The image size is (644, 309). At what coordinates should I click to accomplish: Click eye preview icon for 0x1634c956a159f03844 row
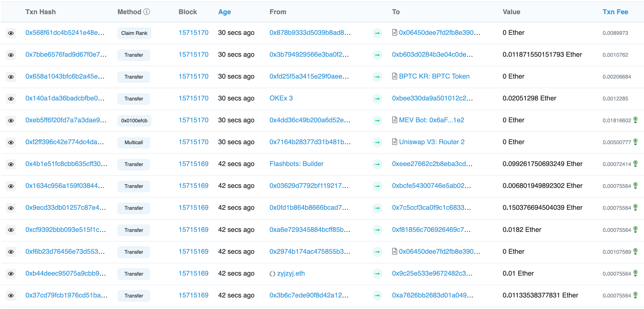click(11, 186)
